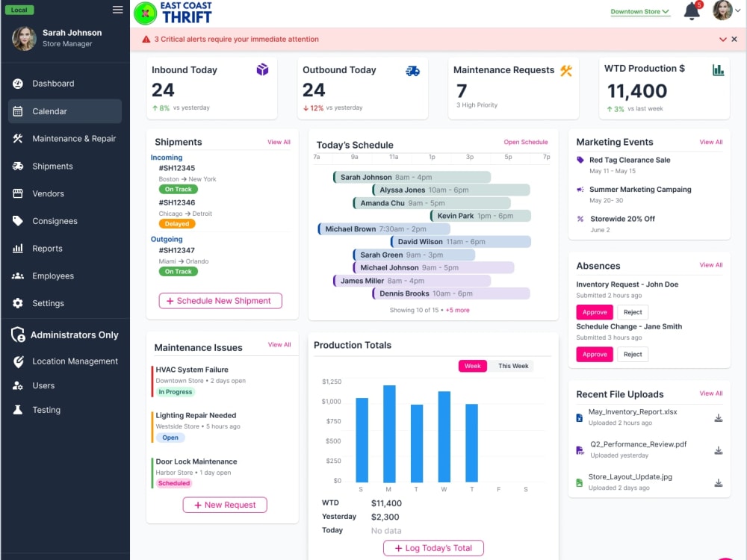Open shipment #SH12345

177,168
